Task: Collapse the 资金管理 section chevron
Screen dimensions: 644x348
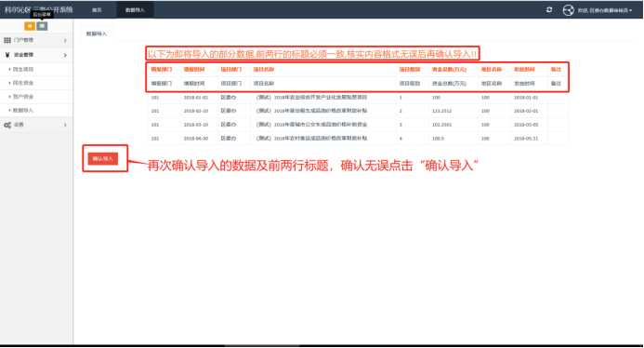Action: (x=65, y=55)
